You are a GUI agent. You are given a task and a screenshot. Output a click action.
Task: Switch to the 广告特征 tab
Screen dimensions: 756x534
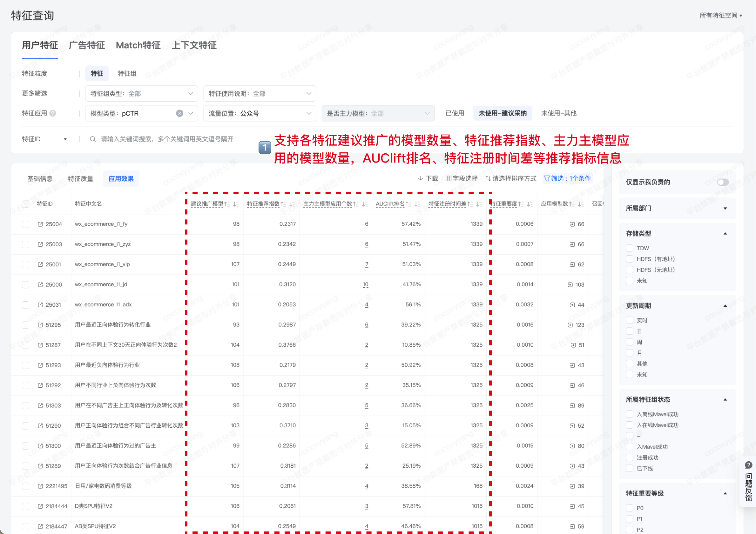click(x=87, y=45)
